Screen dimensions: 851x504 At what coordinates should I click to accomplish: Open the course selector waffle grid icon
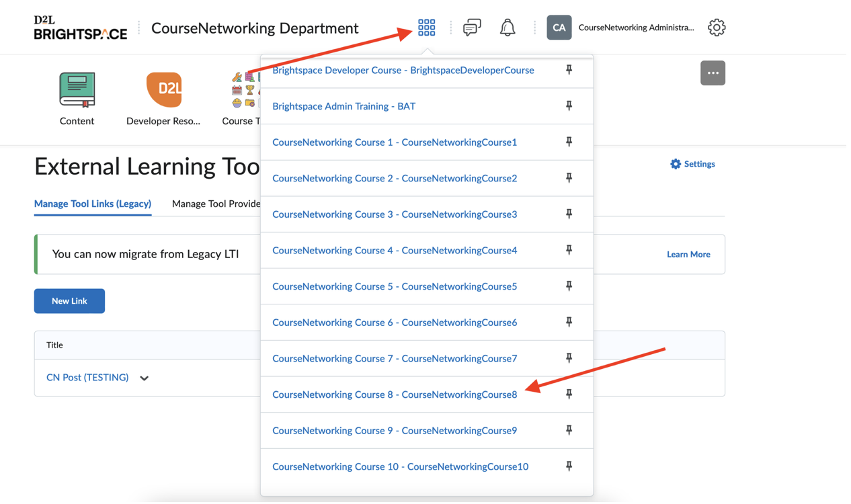coord(426,28)
